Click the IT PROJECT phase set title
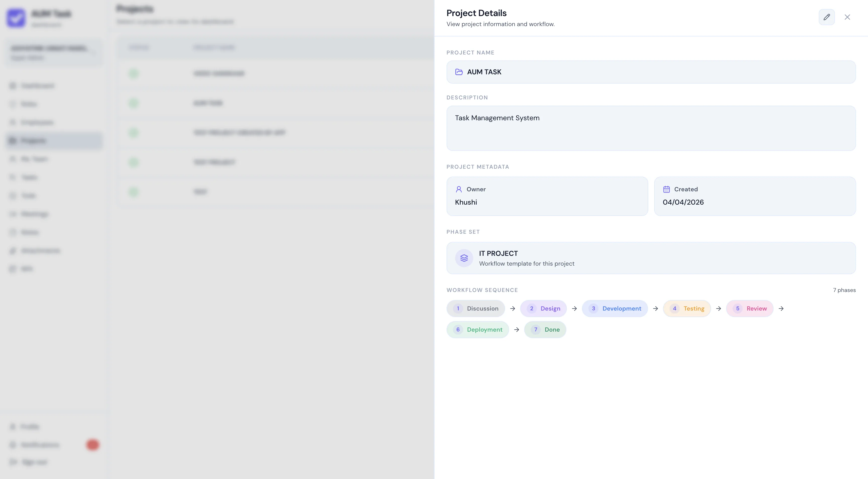Viewport: 868px width, 479px height. coord(498,254)
